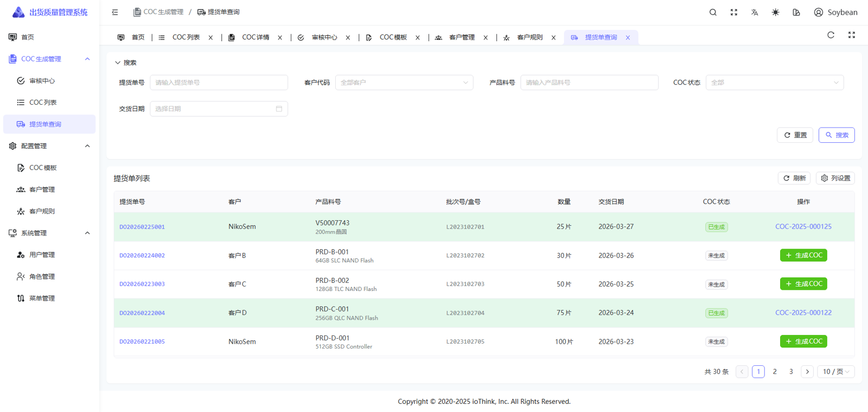Toggle fullscreen via header expand icon

click(x=734, y=12)
